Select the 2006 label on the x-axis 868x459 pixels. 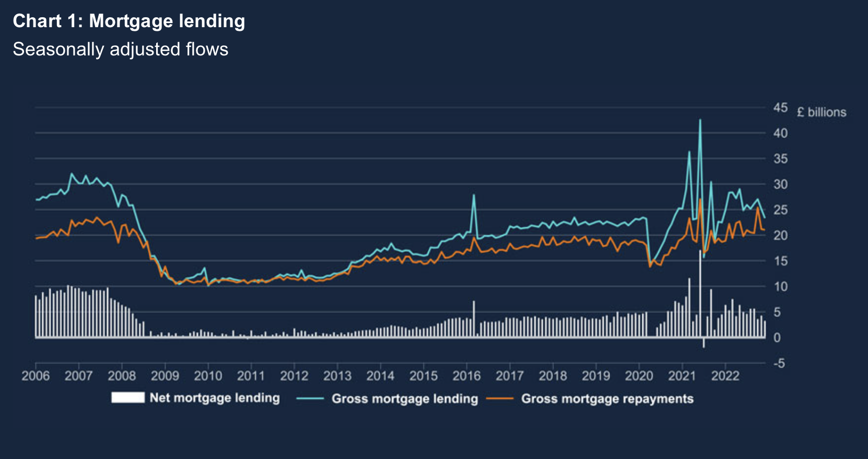click(36, 376)
